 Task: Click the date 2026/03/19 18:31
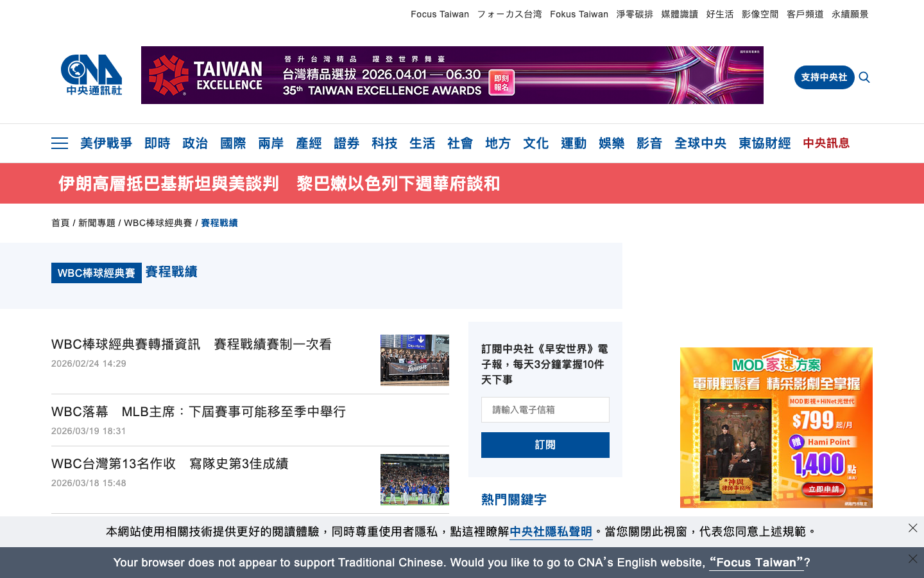pyautogui.click(x=89, y=431)
